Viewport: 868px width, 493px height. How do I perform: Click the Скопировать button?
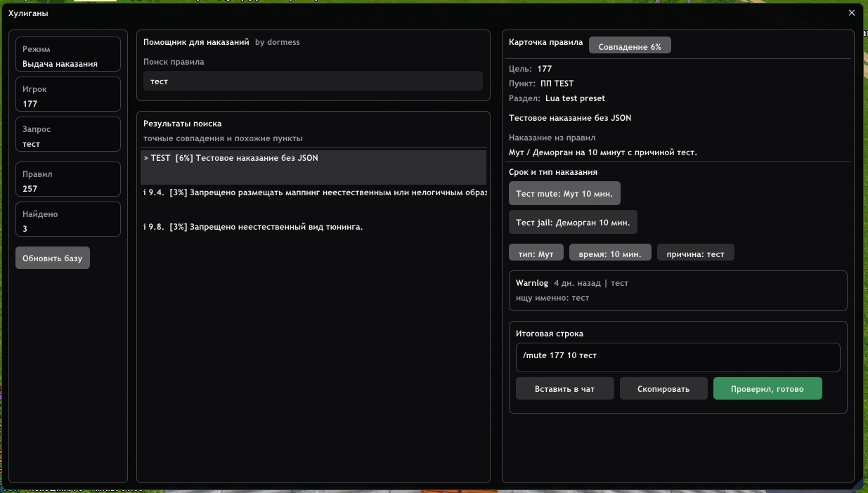[663, 388]
